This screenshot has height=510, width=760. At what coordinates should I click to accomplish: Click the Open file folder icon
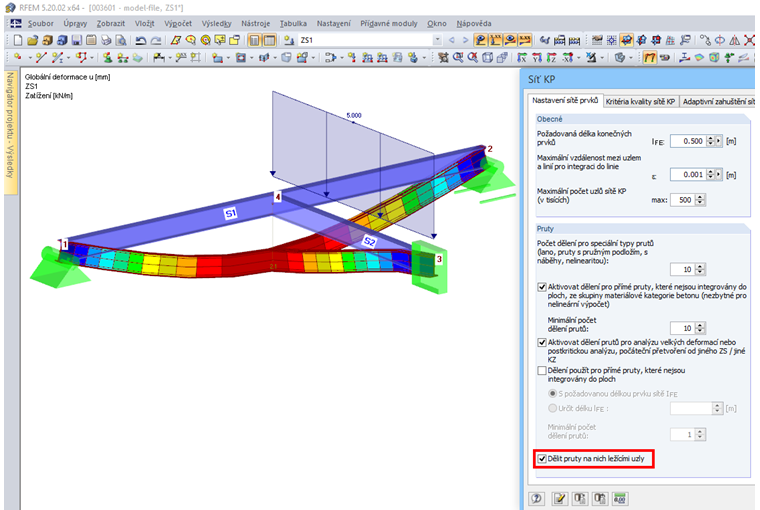coord(32,40)
